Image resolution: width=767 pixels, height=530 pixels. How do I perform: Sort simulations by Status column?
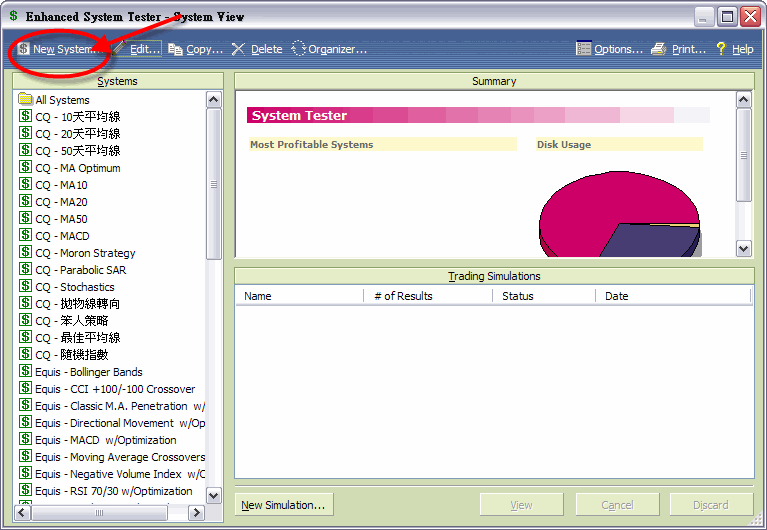(544, 296)
